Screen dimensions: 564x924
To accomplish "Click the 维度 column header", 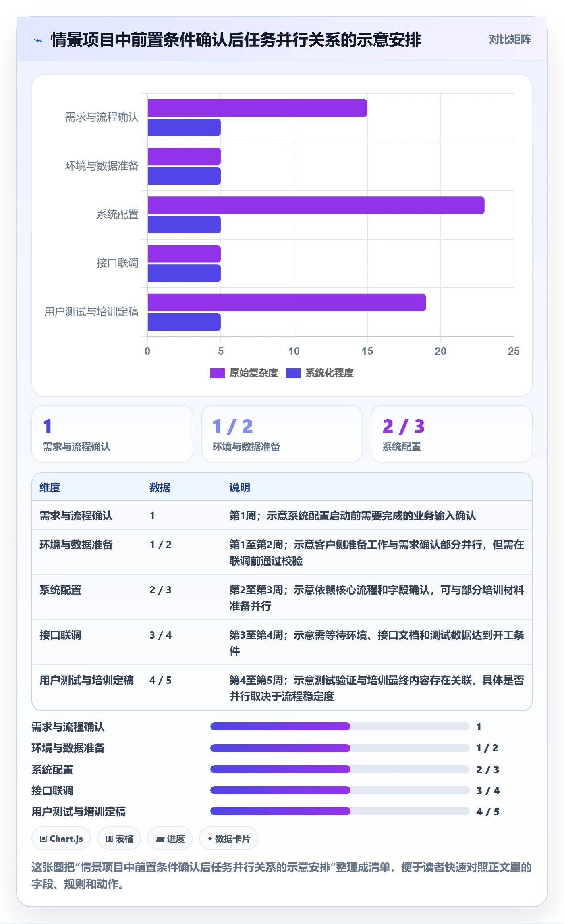I will (50, 487).
